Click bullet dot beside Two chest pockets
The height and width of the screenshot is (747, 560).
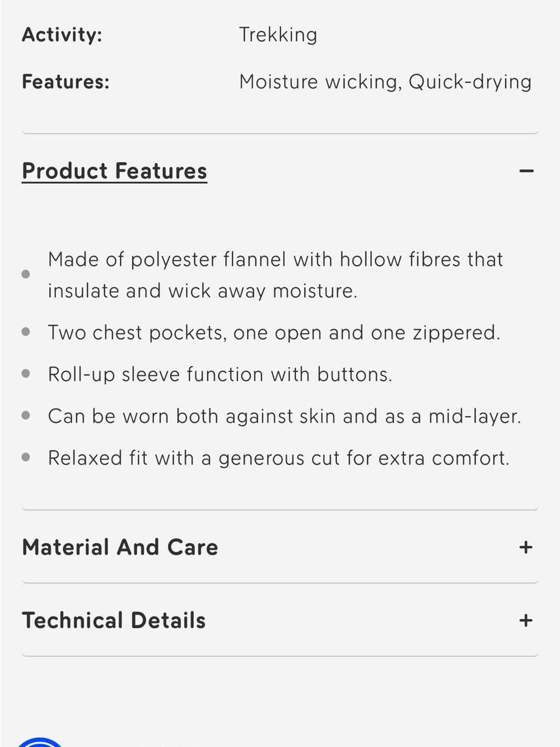click(x=26, y=332)
